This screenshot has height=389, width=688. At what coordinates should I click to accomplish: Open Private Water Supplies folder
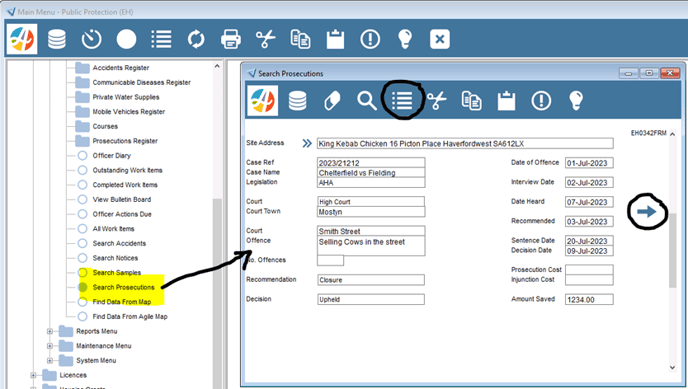(x=125, y=97)
